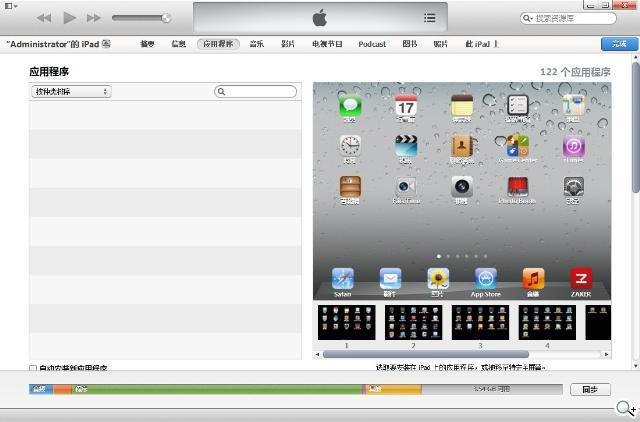Image resolution: width=640 pixels, height=422 pixels.
Task: Select the Newsstand app icon
Action: pos(350,187)
